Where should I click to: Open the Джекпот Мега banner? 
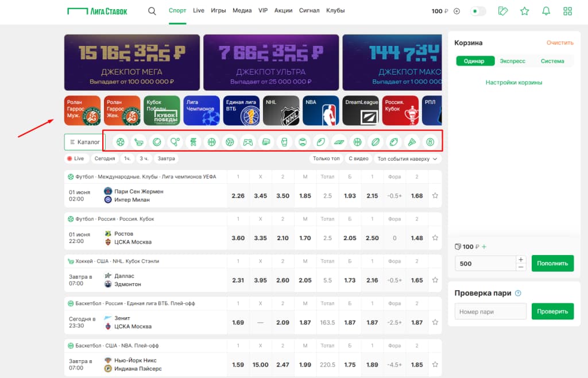click(132, 62)
